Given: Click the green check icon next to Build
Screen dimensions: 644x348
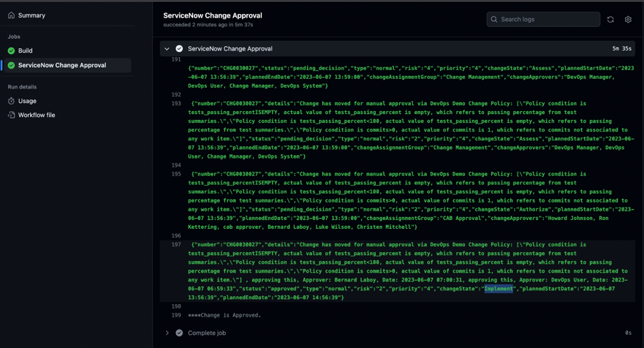Looking at the screenshot, I should click(x=11, y=50).
